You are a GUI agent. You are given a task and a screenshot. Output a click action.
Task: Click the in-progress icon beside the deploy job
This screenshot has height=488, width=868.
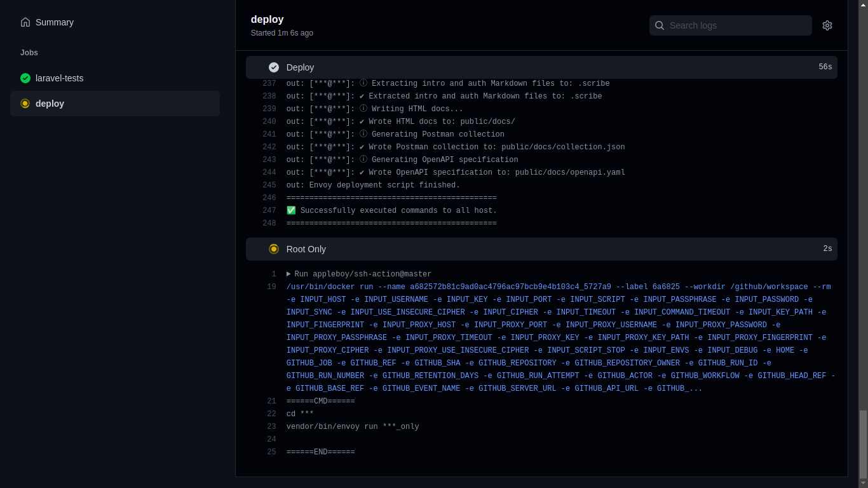coord(25,104)
